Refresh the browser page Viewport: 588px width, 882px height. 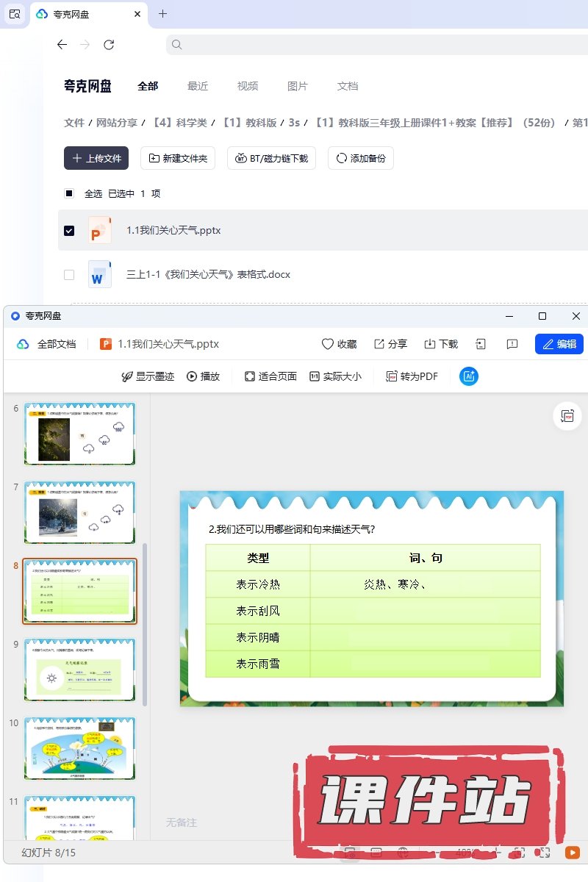(109, 45)
